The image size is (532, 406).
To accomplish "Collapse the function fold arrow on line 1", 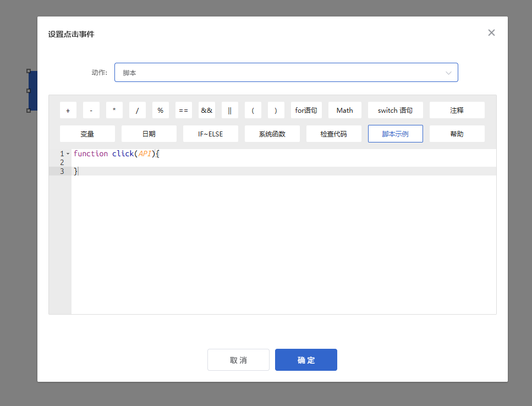I will (68, 154).
